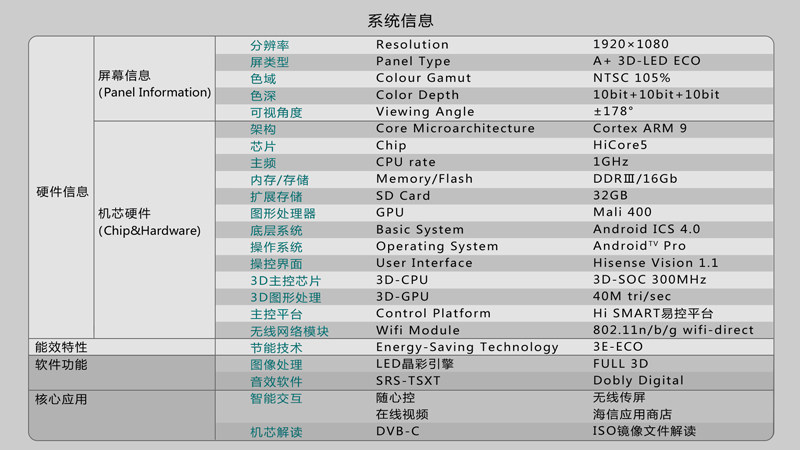Click the Energy-Saving Technology text

tap(467, 347)
